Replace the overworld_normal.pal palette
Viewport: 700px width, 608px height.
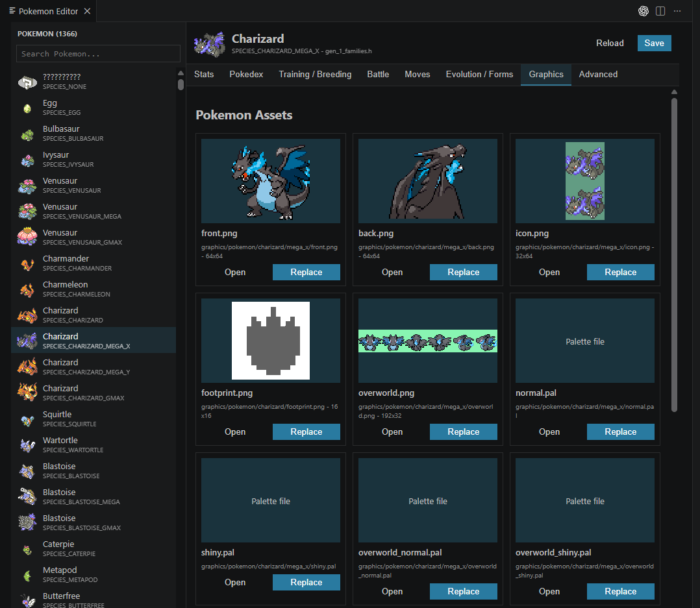pos(464,592)
